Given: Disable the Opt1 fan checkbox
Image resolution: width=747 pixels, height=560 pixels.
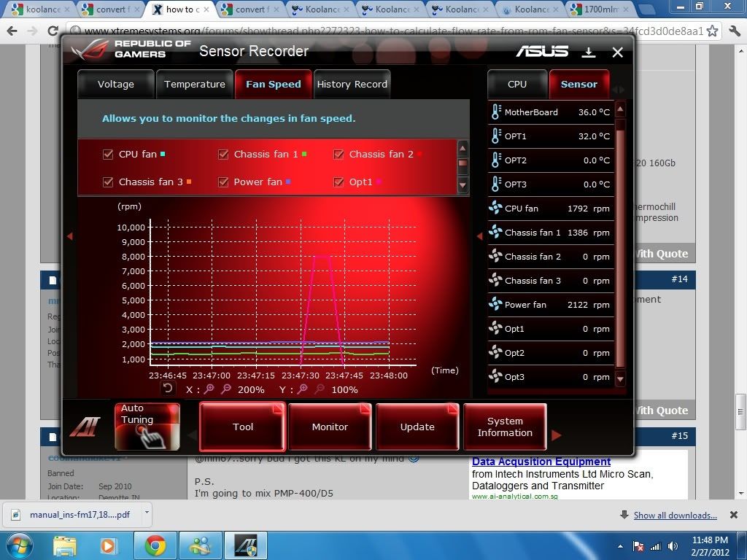Looking at the screenshot, I should pos(338,182).
